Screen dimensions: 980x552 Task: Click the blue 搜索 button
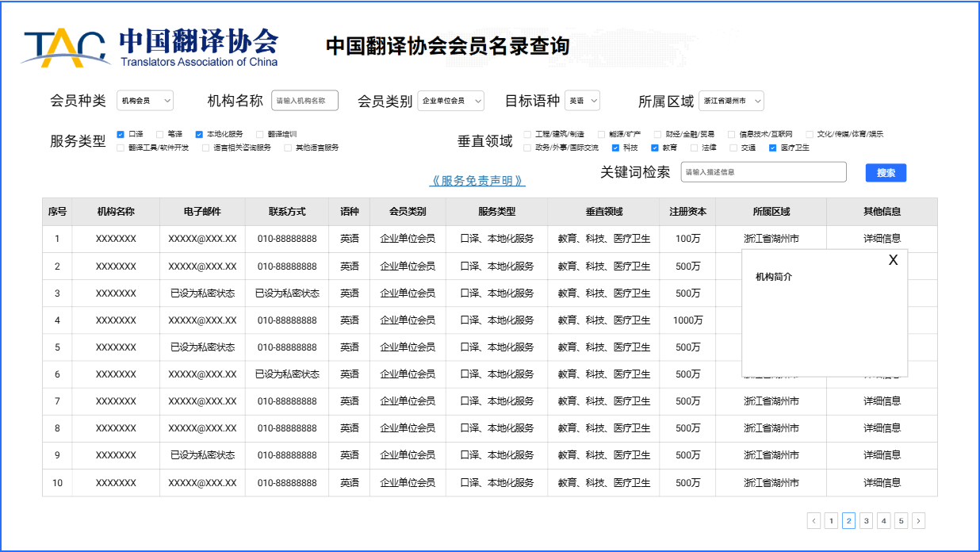point(886,173)
